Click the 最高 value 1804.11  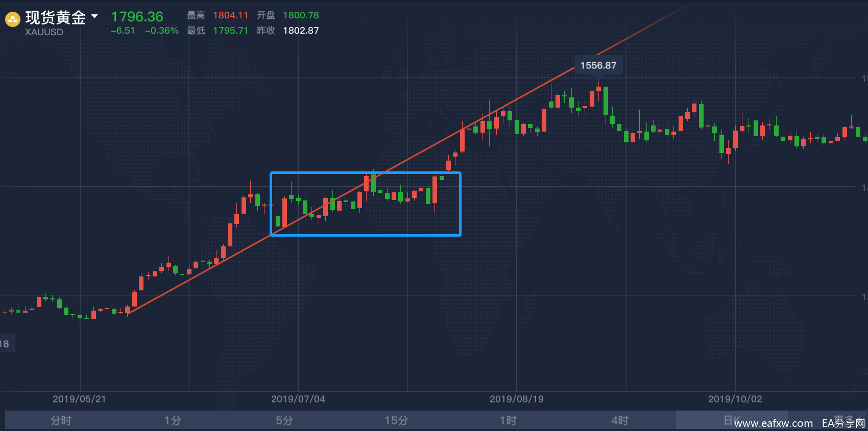[231, 15]
